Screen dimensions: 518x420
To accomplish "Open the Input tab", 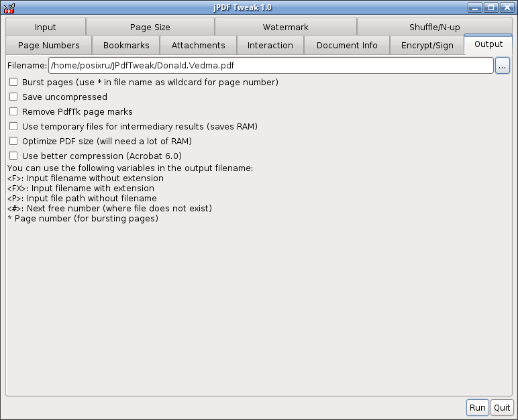I will point(46,27).
